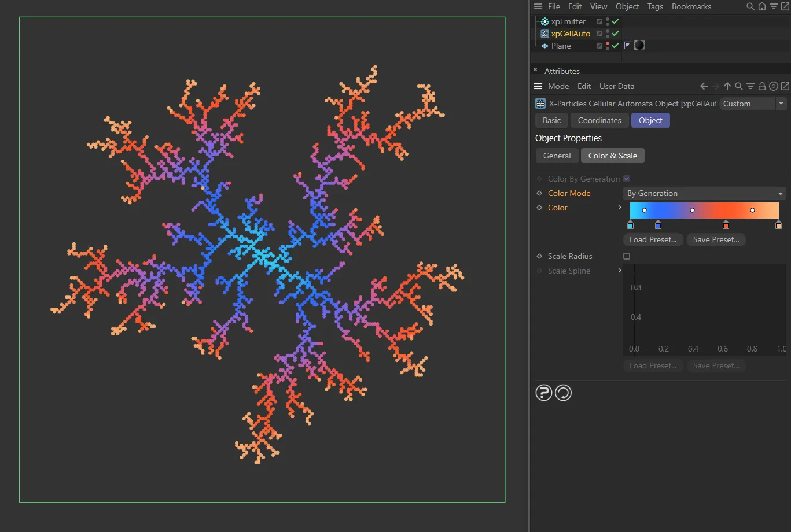Click the lock icon in Attributes toolbar

(762, 86)
